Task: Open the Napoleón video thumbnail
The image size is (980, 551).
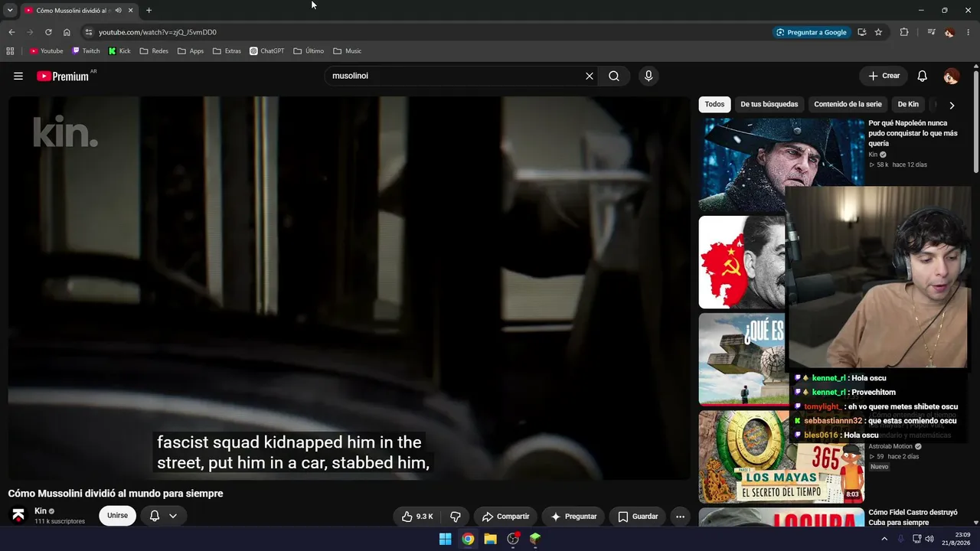Action: pos(781,164)
